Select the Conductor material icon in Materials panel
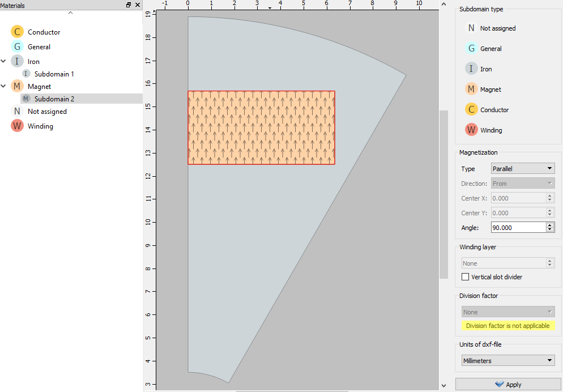563x392 pixels. (x=17, y=32)
